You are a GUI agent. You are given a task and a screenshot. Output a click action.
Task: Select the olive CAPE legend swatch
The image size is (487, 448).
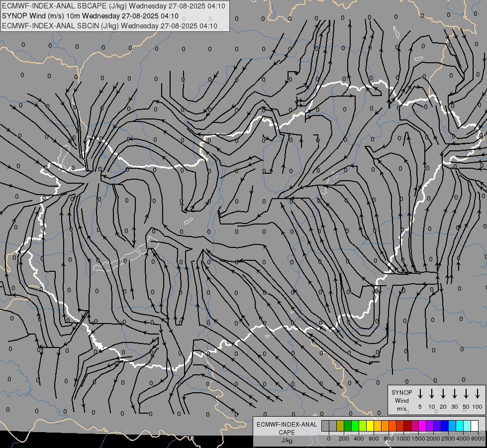[340, 426]
